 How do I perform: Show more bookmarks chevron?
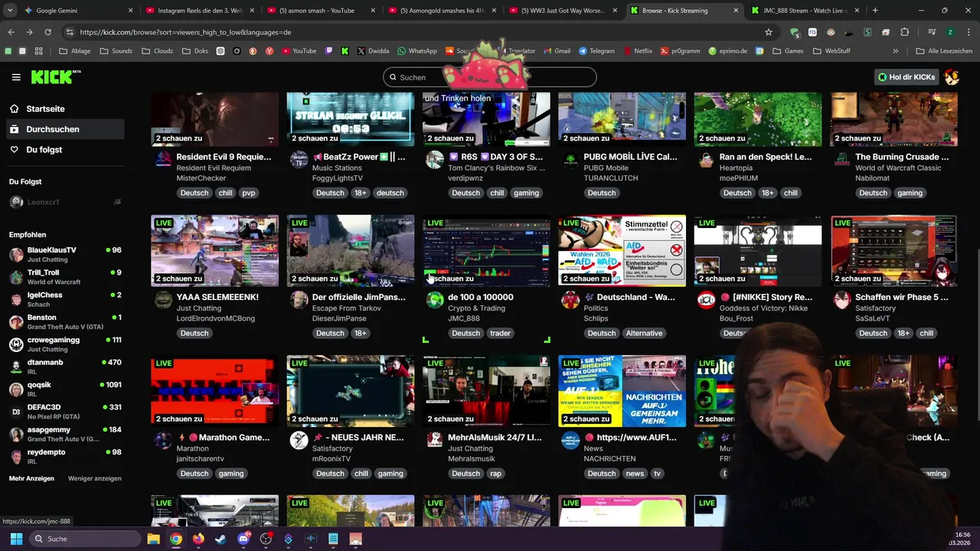point(896,51)
